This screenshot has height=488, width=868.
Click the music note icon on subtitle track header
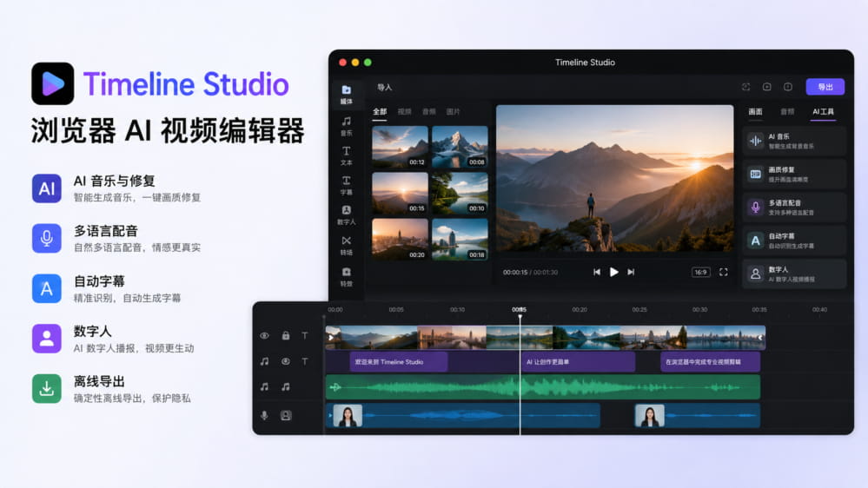pos(265,361)
